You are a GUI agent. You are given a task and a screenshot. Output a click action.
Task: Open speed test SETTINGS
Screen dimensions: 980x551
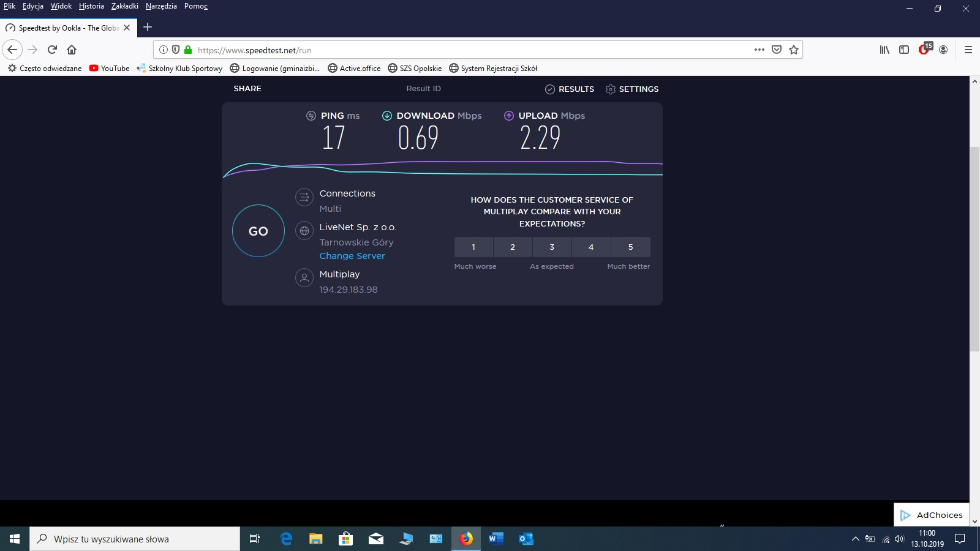tap(632, 89)
